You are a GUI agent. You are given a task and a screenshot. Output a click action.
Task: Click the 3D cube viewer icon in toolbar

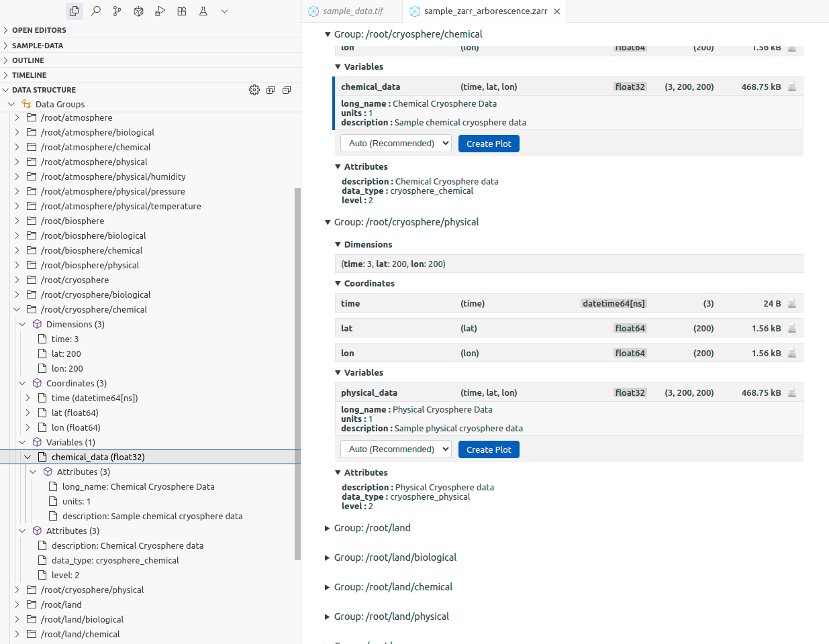138,11
